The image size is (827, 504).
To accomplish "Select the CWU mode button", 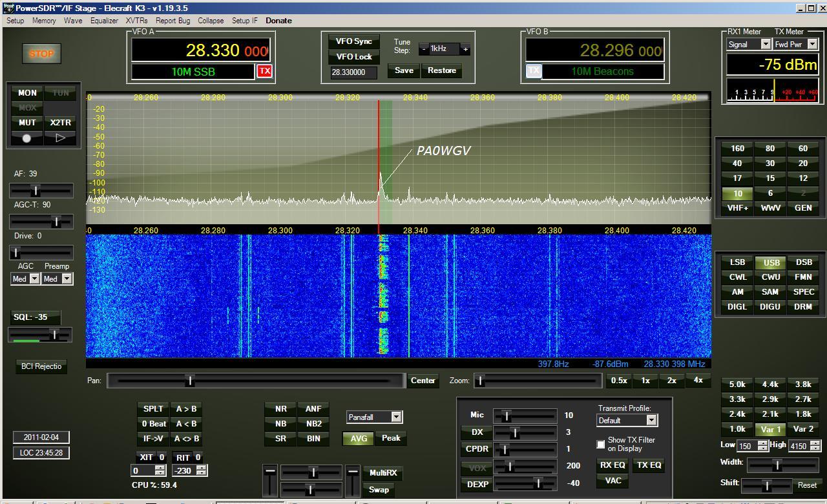I will click(771, 277).
